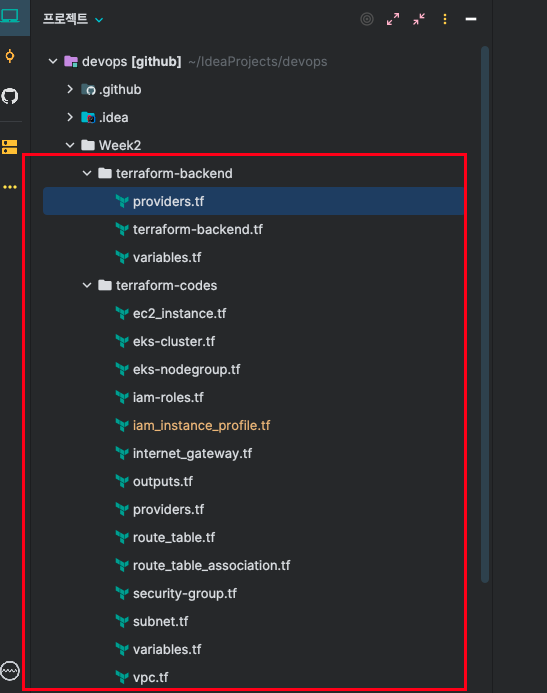Open the AWS toolkit icon at bottom
This screenshot has height=693, width=547.
click(10, 671)
